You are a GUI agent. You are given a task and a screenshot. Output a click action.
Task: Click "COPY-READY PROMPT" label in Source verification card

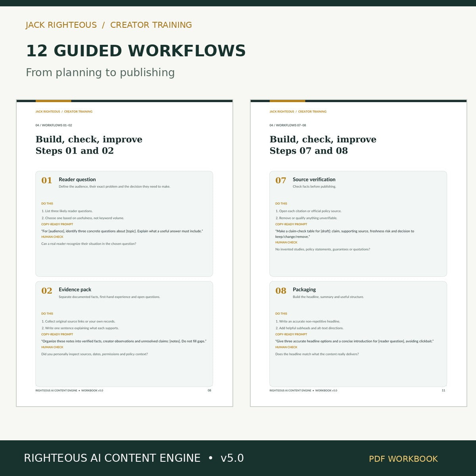(291, 224)
